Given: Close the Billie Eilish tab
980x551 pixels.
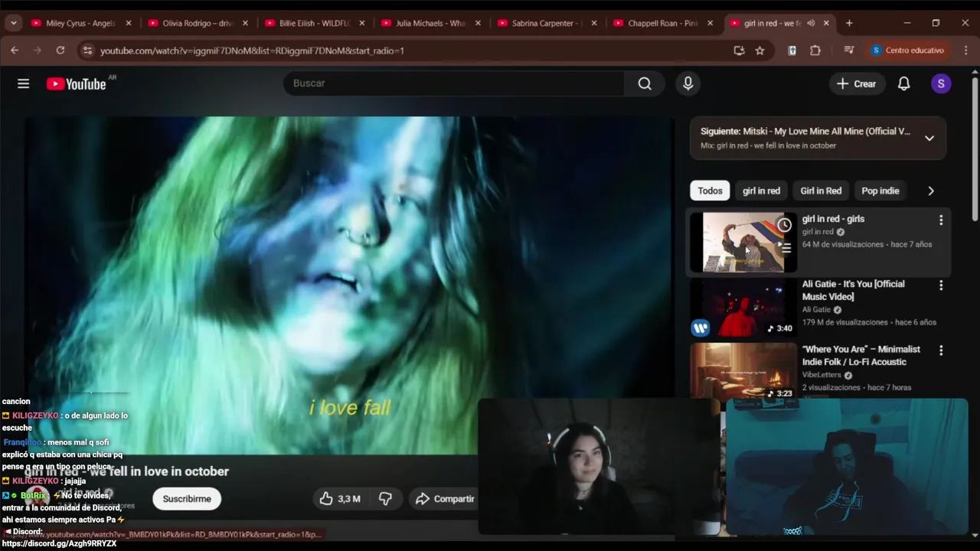Looking at the screenshot, I should (x=362, y=23).
